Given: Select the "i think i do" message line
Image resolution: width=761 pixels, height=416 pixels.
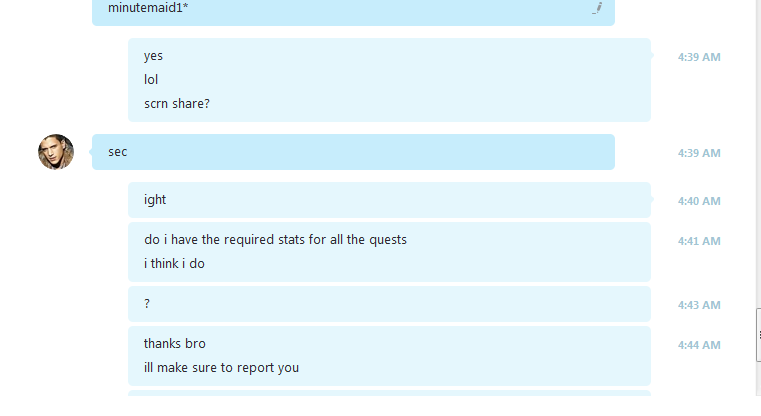Looking at the screenshot, I should coord(174,264).
